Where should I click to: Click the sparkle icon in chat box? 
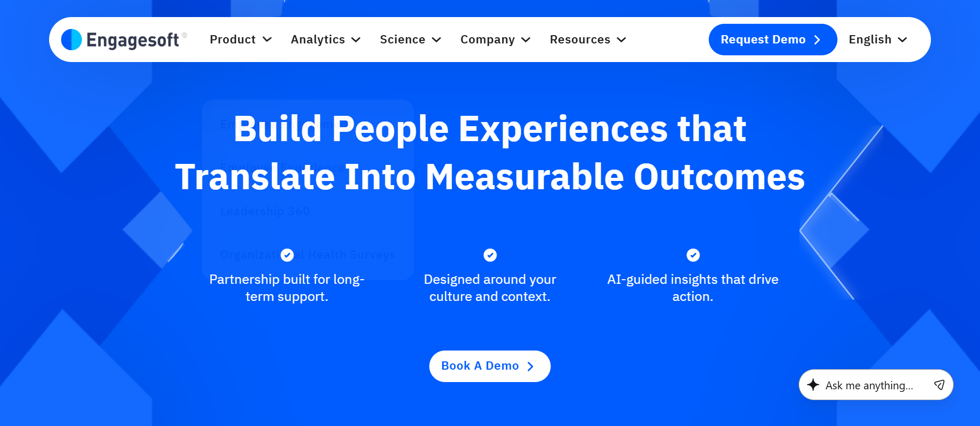point(813,385)
